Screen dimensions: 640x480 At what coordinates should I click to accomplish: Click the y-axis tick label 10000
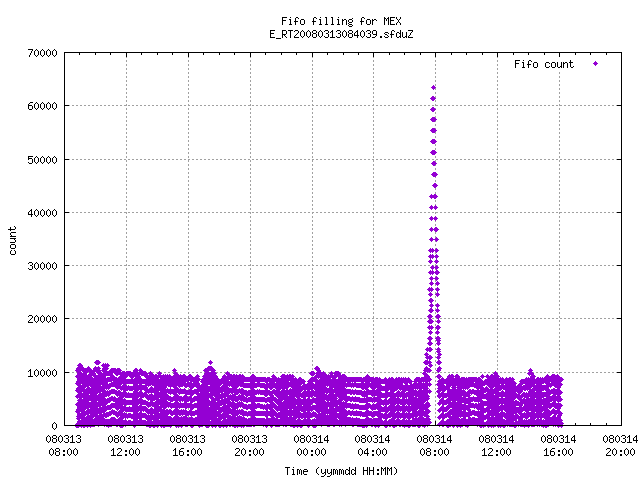(42, 373)
